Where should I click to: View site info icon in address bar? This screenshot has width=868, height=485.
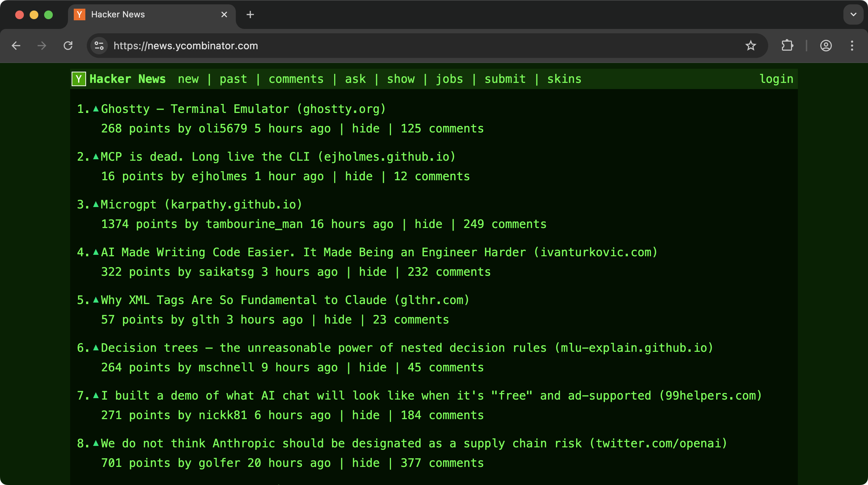98,46
